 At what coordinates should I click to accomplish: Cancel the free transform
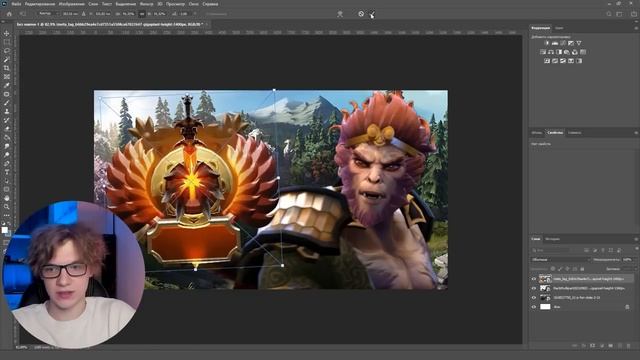click(x=361, y=14)
